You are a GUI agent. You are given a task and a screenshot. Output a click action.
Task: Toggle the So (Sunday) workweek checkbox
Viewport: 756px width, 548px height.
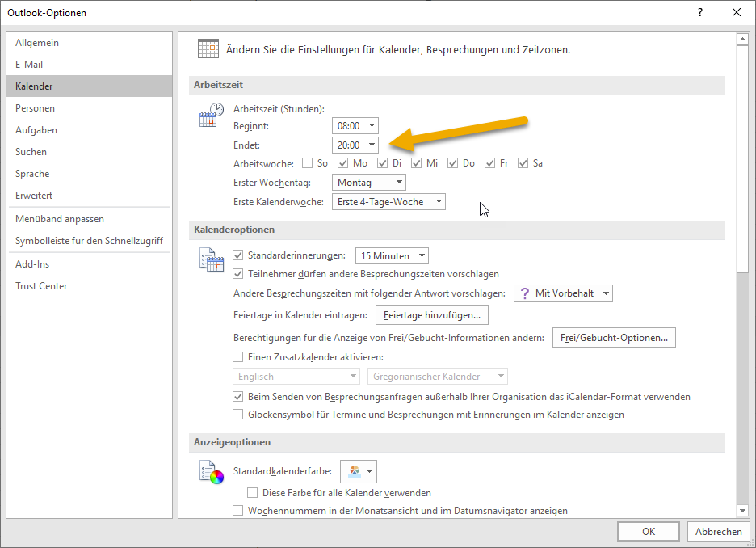307,163
